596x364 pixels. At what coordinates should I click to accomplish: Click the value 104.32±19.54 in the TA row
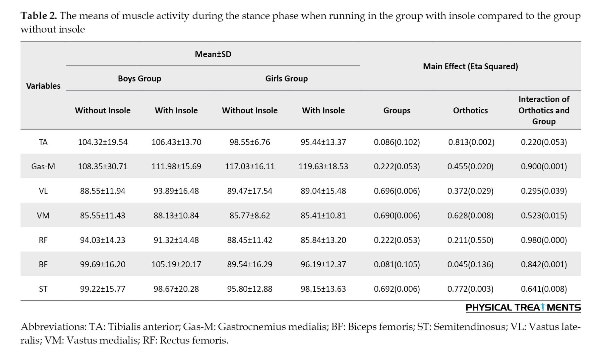(103, 142)
